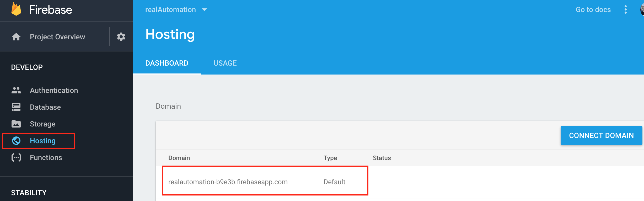Click the Type column header

coord(330,158)
